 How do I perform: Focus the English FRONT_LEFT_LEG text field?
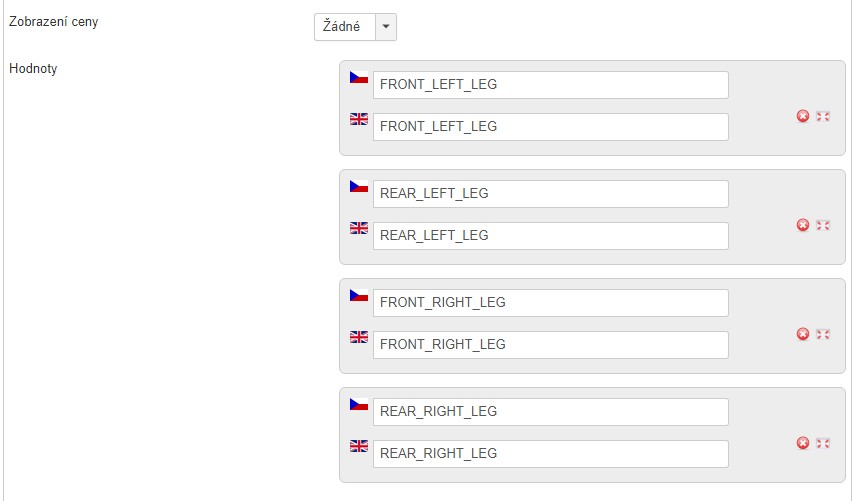pyautogui.click(x=550, y=127)
